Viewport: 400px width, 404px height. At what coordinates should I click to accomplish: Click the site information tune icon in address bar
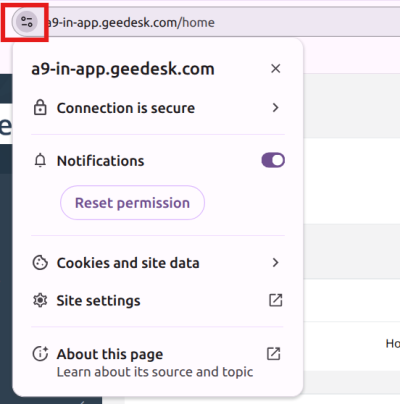[27, 22]
